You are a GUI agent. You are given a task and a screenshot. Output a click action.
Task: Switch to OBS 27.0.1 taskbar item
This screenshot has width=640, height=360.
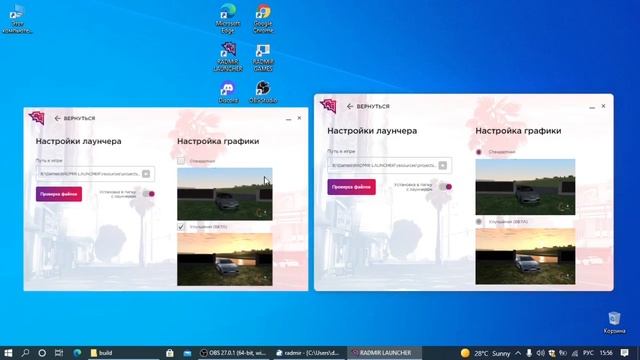(x=233, y=353)
